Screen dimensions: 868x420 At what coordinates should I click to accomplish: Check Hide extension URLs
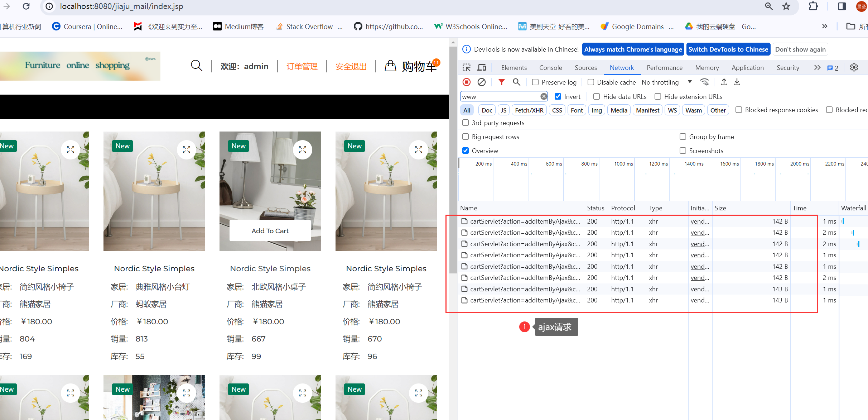[658, 96]
